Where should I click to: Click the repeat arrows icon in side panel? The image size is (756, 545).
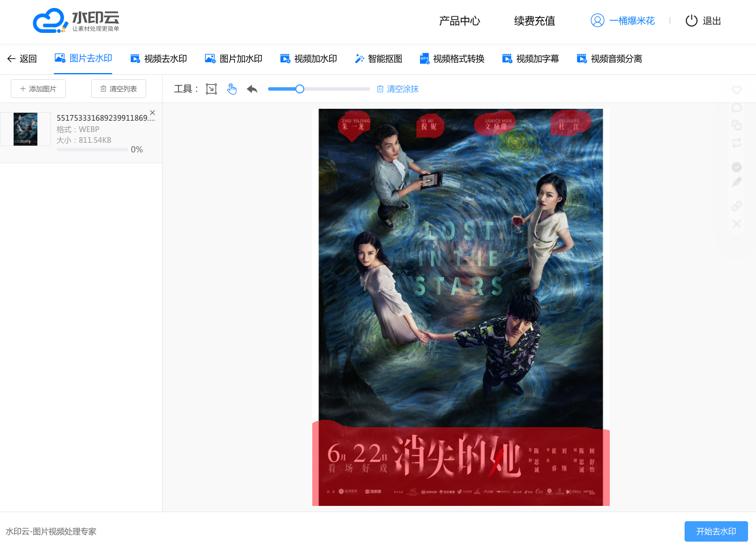(x=737, y=143)
